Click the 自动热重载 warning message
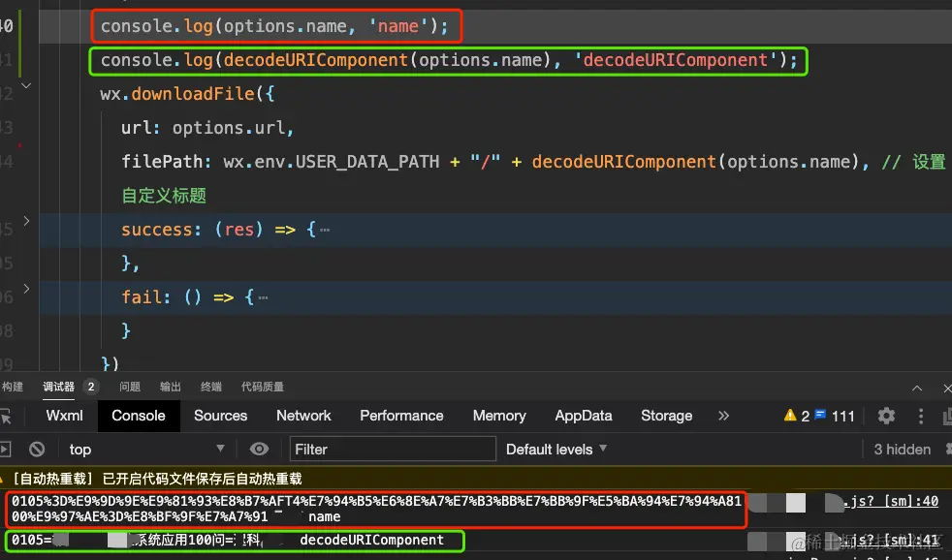The height and width of the screenshot is (560, 952). [x=157, y=479]
